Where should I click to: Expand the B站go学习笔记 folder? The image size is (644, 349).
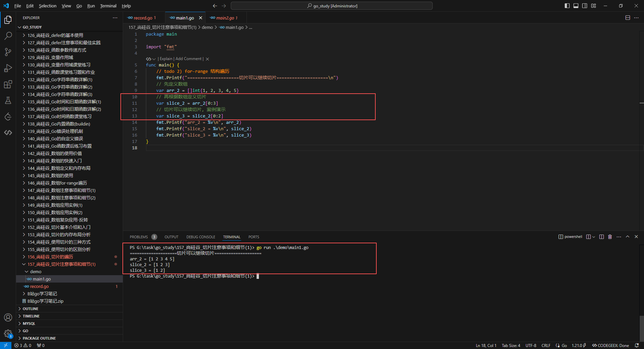[x=69, y=294]
